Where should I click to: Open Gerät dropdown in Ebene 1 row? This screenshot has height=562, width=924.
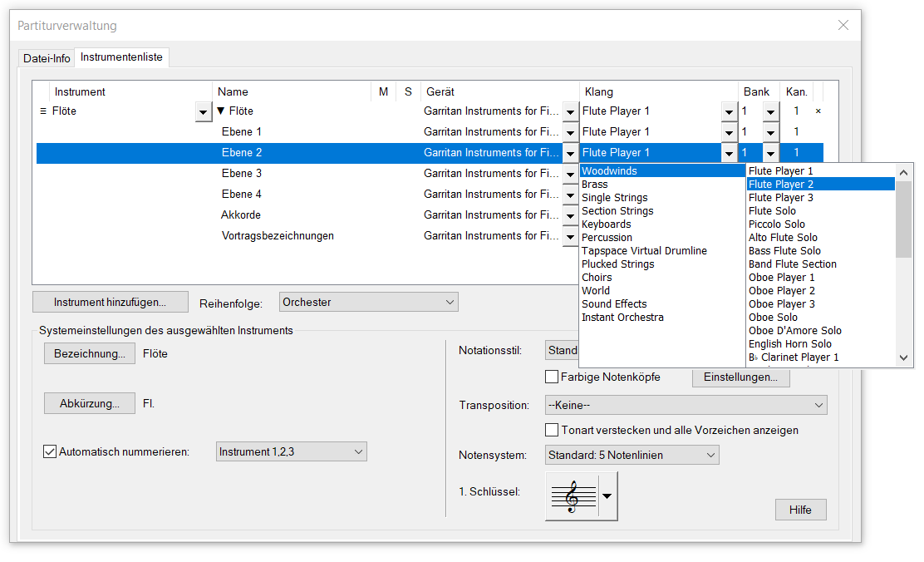point(570,132)
